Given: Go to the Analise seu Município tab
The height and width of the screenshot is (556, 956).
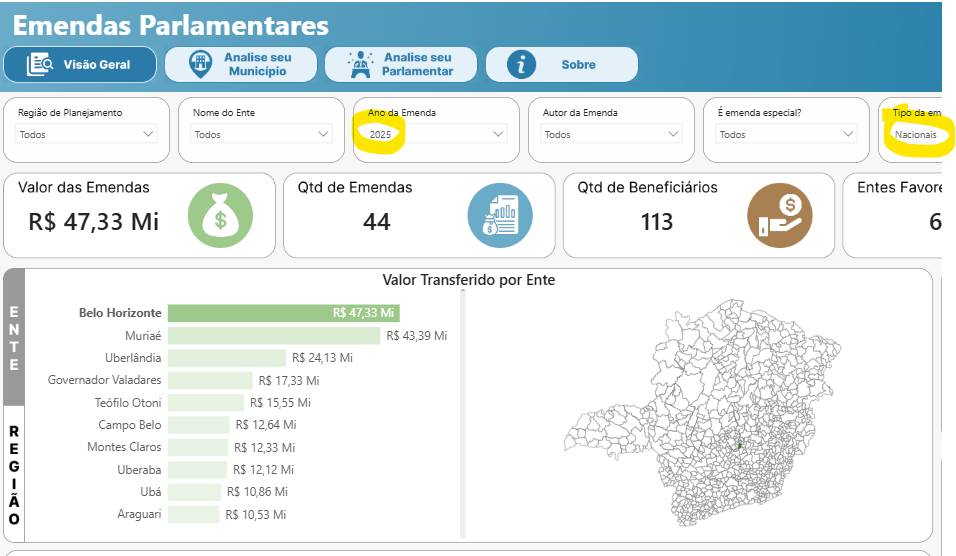Looking at the screenshot, I should [x=241, y=65].
